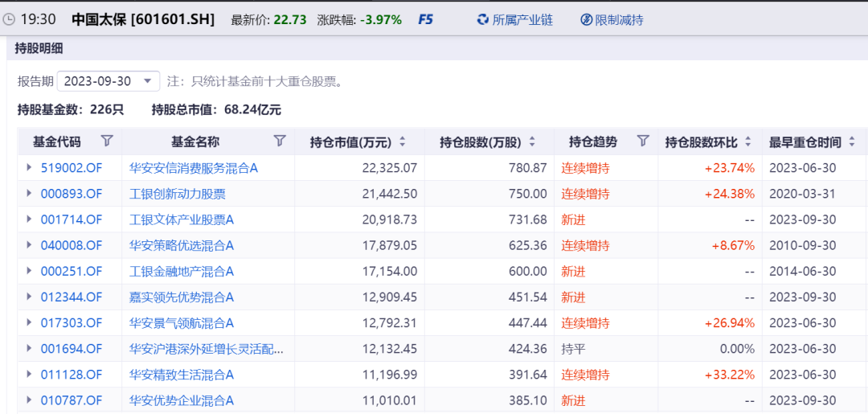Viewport: 868px width, 414px height.
Task: Expand row 000893.OF
Action: click(30, 194)
